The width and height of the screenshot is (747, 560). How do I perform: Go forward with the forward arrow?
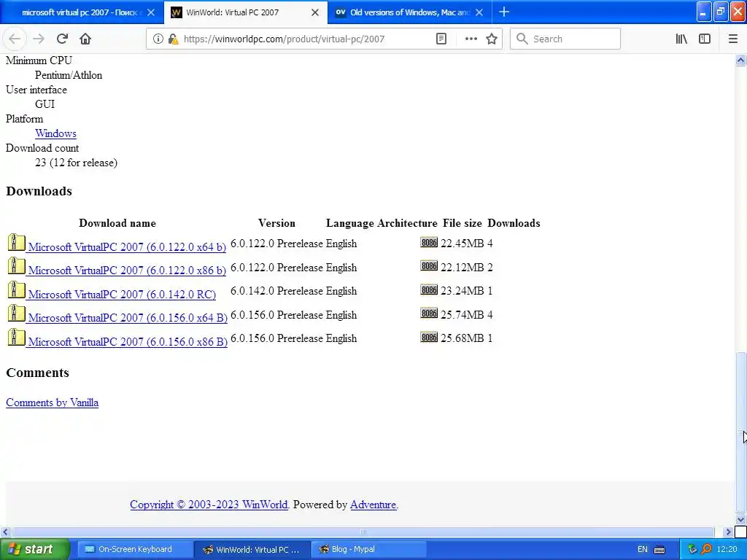click(x=39, y=39)
